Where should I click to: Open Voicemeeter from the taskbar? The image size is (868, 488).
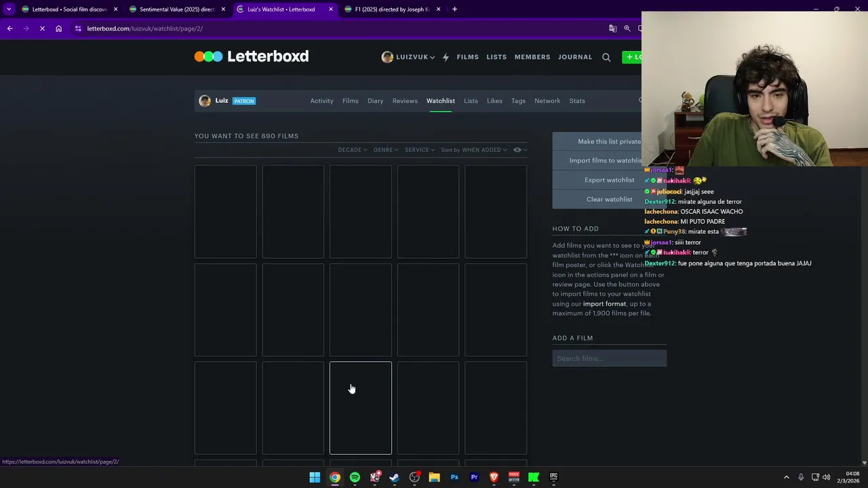point(514,477)
